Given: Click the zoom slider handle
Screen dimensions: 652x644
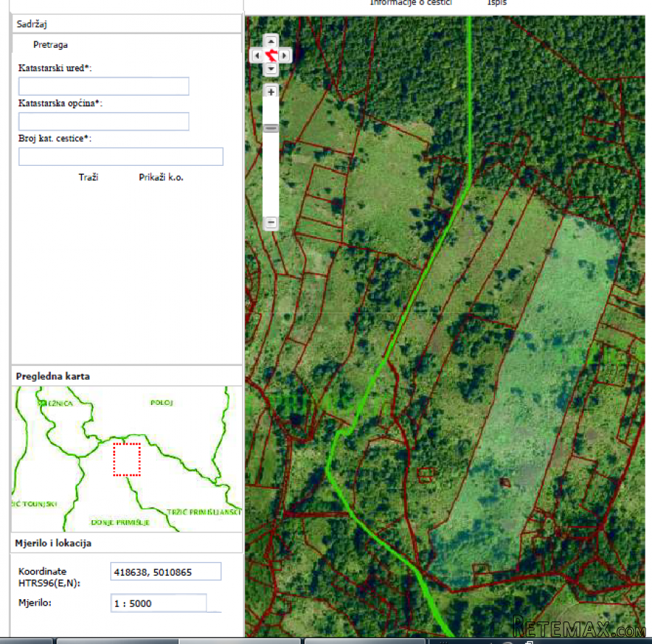Looking at the screenshot, I should click(271, 128).
